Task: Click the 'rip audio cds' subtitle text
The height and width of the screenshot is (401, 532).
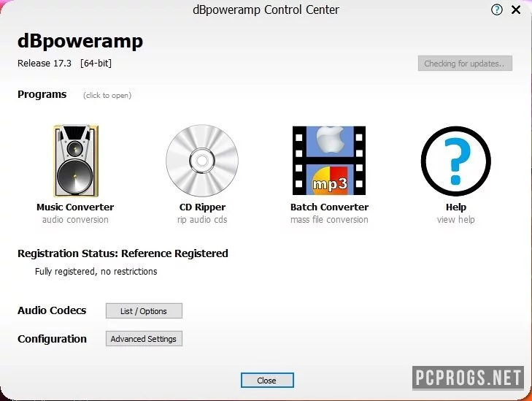Action: pyautogui.click(x=202, y=220)
